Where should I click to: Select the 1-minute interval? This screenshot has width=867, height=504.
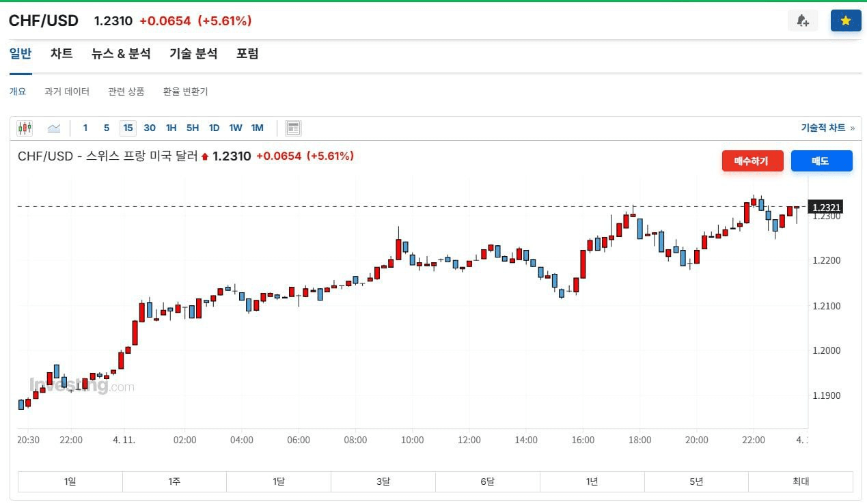click(85, 128)
